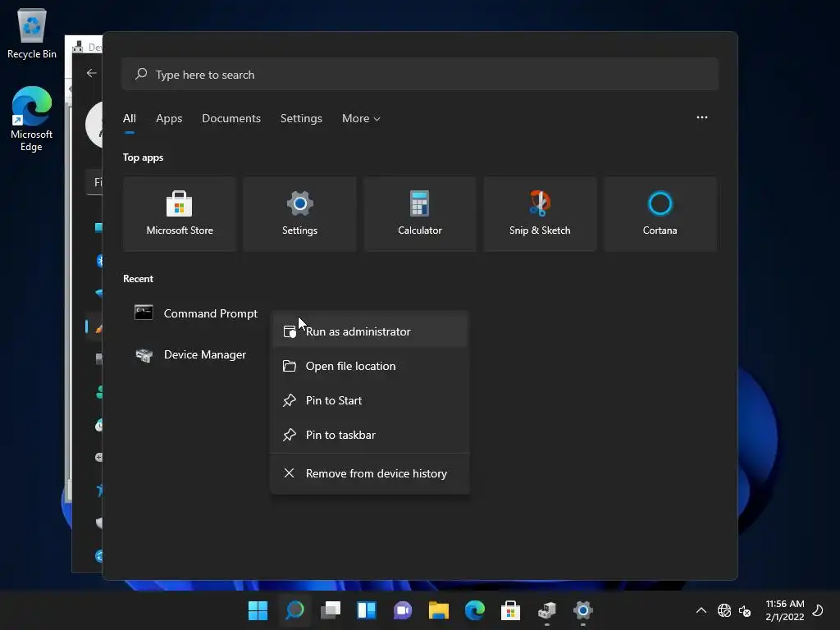The width and height of the screenshot is (840, 630).
Task: Click the taskbar Search icon
Action: tap(294, 610)
